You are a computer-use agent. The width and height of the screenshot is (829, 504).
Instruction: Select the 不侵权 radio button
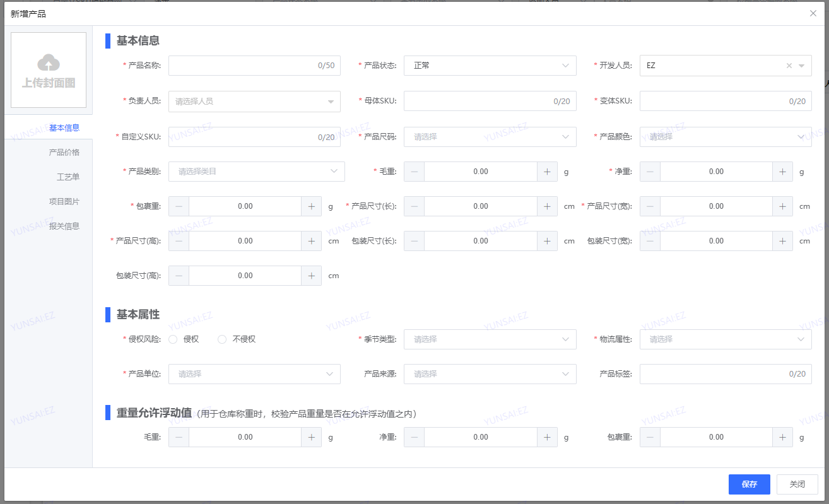tap(222, 339)
